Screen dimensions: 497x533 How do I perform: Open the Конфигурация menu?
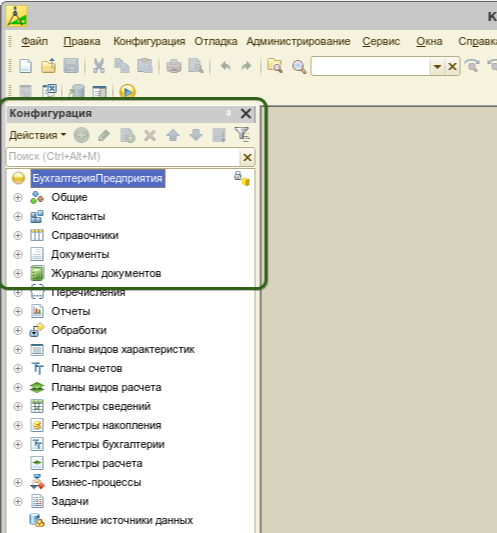(x=149, y=41)
